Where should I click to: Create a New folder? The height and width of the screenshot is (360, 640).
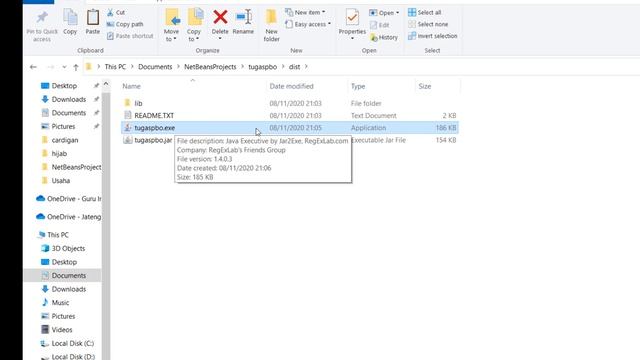(271, 25)
